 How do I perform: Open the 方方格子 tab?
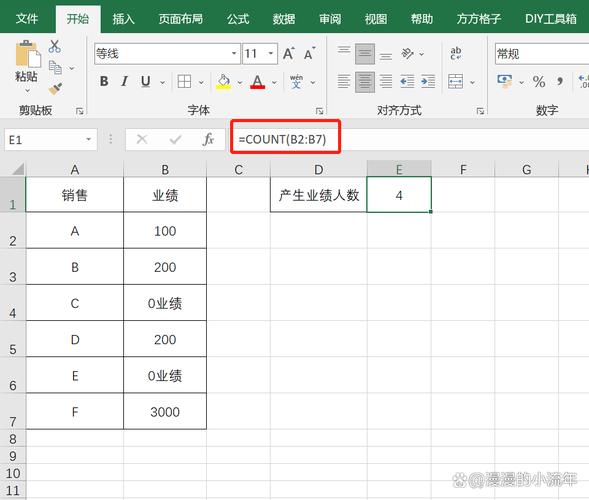[x=479, y=18]
